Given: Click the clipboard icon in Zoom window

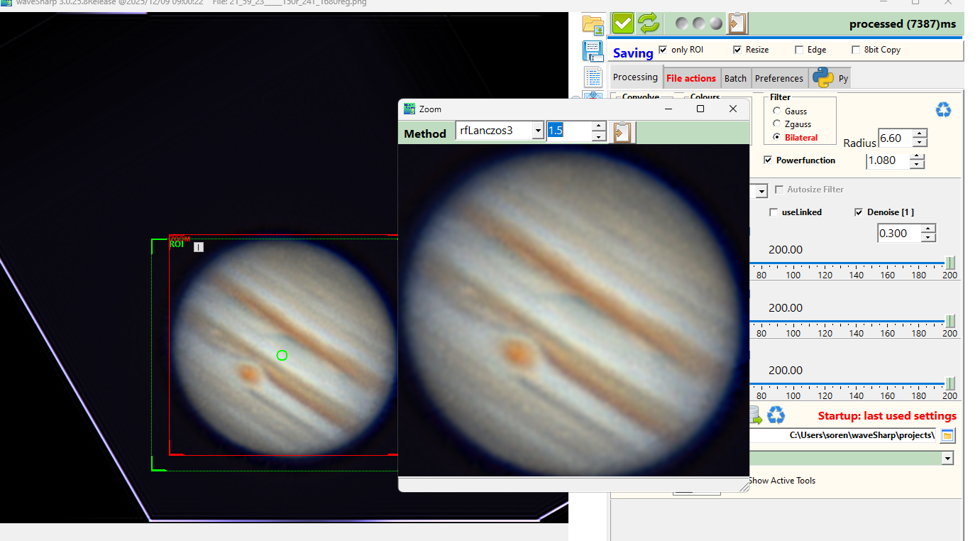Looking at the screenshot, I should [x=622, y=133].
